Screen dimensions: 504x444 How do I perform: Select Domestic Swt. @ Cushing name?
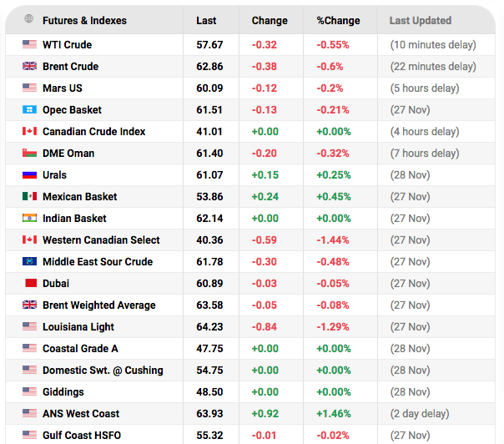[x=103, y=370]
